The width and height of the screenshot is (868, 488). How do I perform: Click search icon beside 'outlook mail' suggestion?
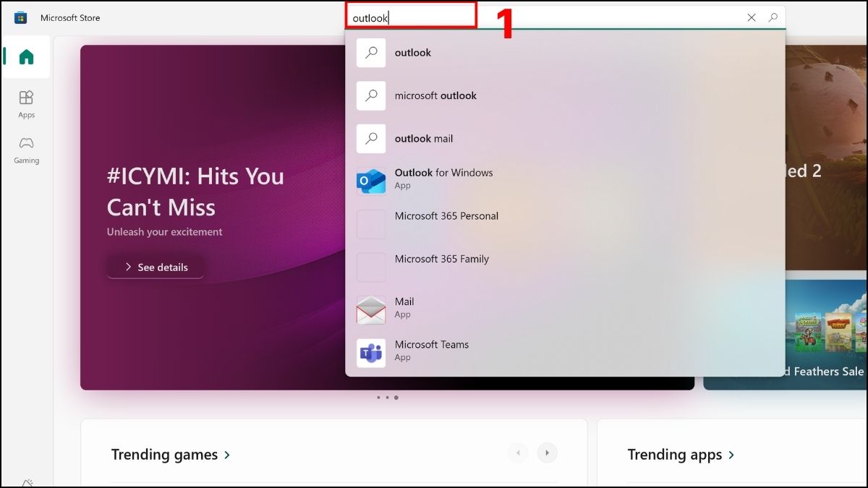click(371, 139)
